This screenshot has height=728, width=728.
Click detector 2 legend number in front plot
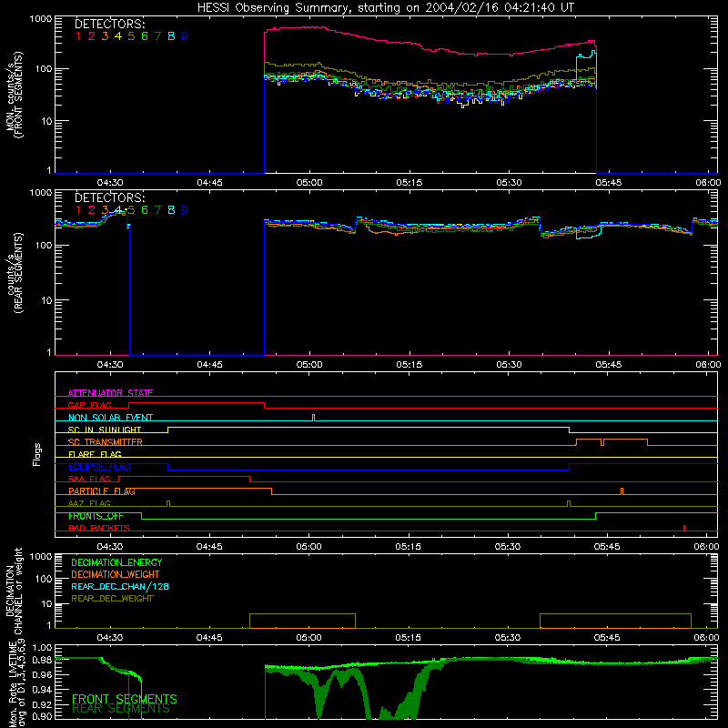[92, 36]
